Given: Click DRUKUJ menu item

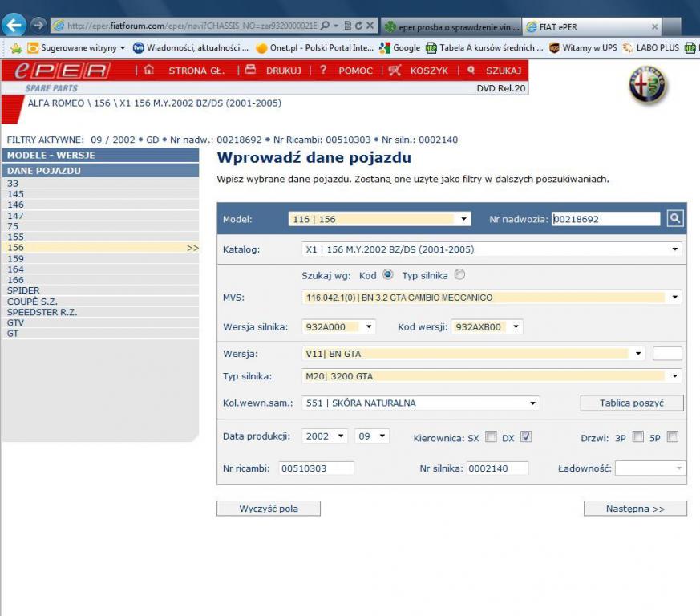Looking at the screenshot, I should click(284, 71).
